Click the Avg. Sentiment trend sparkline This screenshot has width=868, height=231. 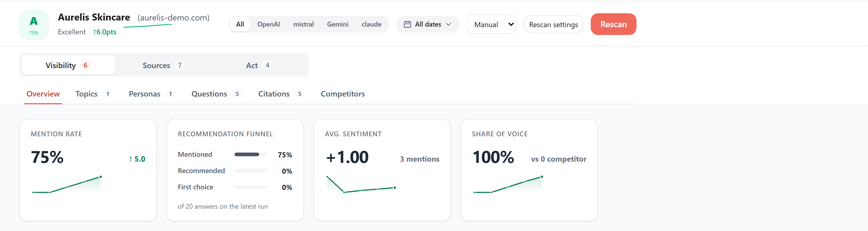(x=361, y=185)
